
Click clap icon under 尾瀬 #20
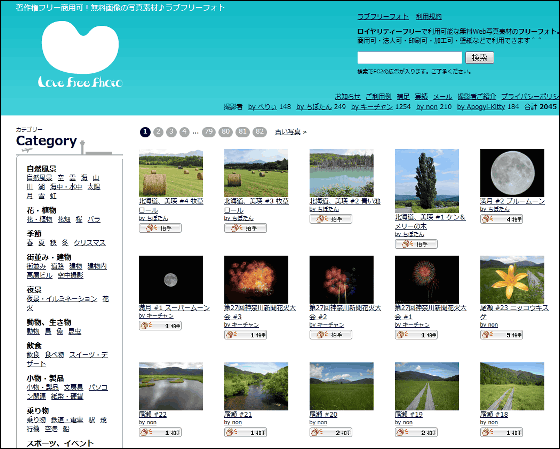(331, 432)
